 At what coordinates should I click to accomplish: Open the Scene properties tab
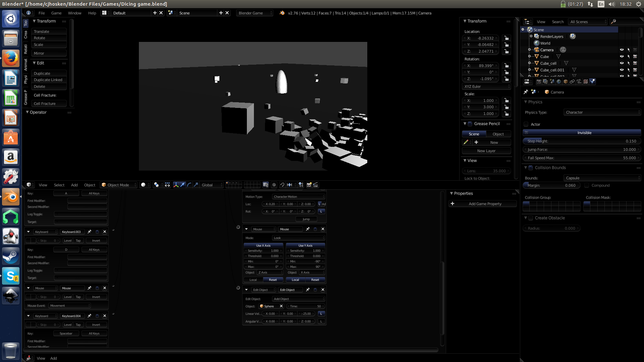pos(552,81)
